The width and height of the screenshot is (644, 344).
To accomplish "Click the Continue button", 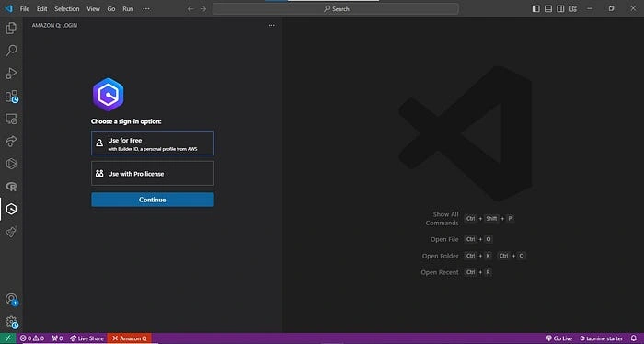I will 153,200.
